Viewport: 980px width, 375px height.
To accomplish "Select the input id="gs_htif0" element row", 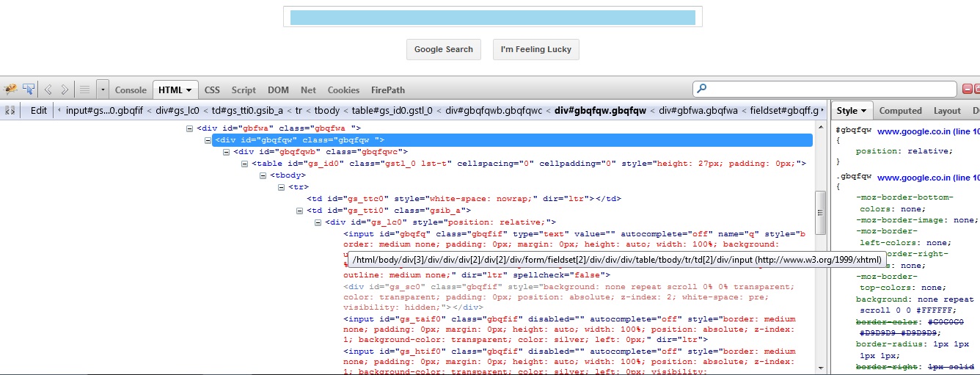I will [569, 362].
